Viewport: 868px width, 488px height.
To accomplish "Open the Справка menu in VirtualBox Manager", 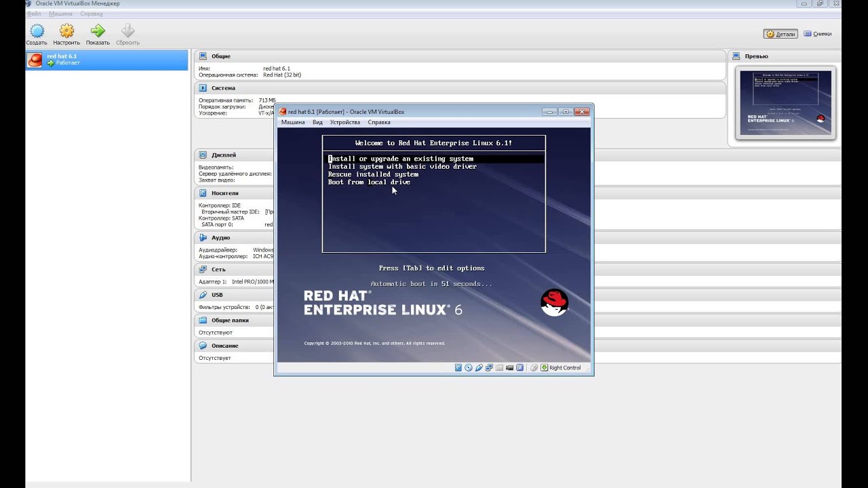I will point(92,14).
